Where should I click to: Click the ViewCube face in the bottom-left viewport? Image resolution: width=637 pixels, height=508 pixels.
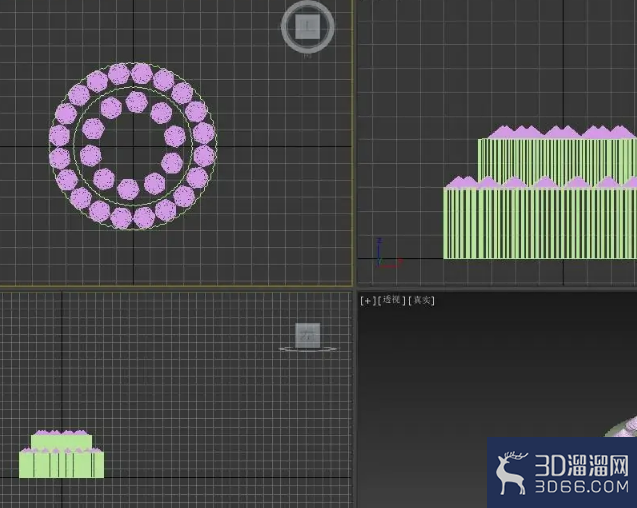coord(308,336)
